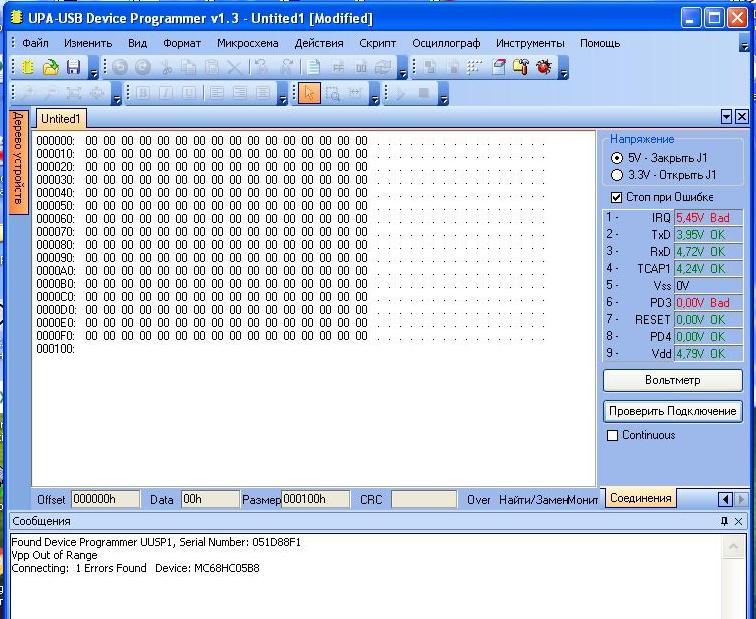Click the Проверить Подключение button

click(673, 411)
